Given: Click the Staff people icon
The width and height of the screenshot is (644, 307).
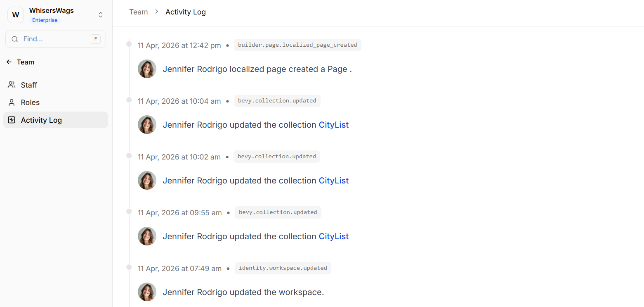Looking at the screenshot, I should (12, 85).
